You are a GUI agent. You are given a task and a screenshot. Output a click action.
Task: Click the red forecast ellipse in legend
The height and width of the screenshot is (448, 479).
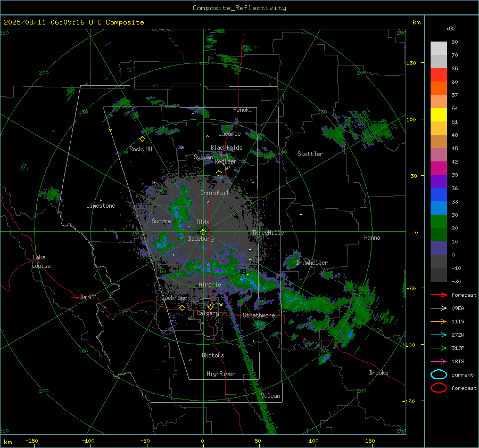(439, 388)
